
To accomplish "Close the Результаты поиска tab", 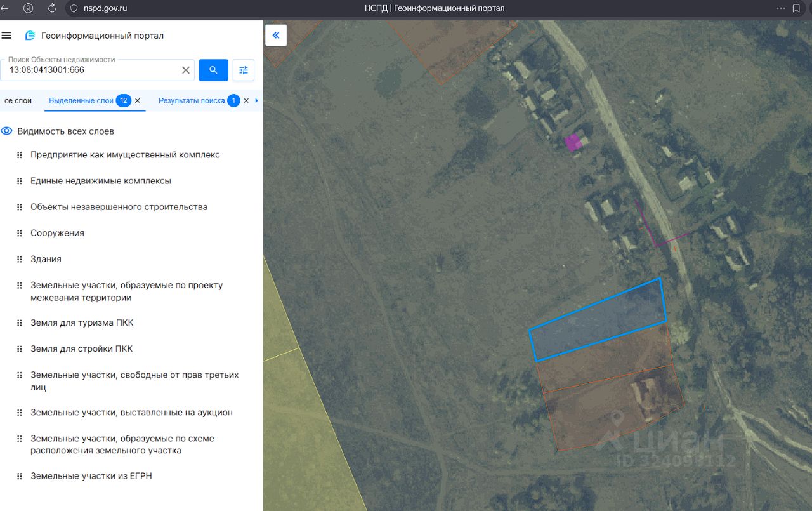I will pyautogui.click(x=246, y=101).
